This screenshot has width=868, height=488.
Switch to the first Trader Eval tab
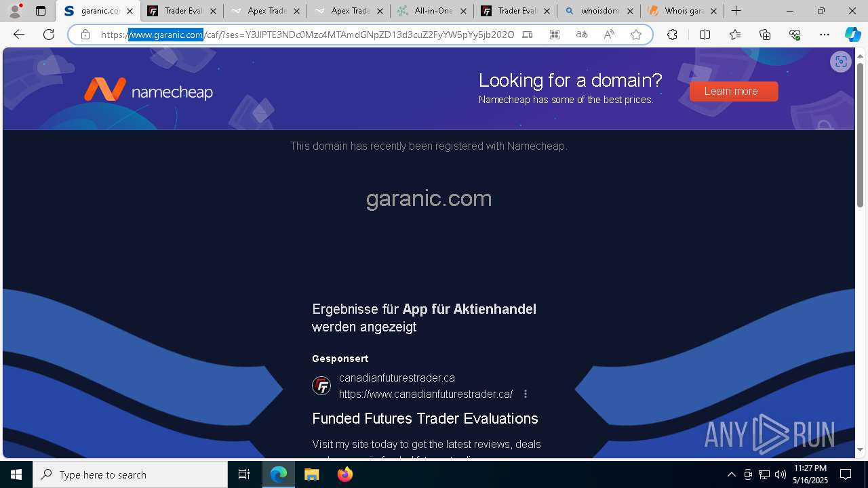coord(182,11)
